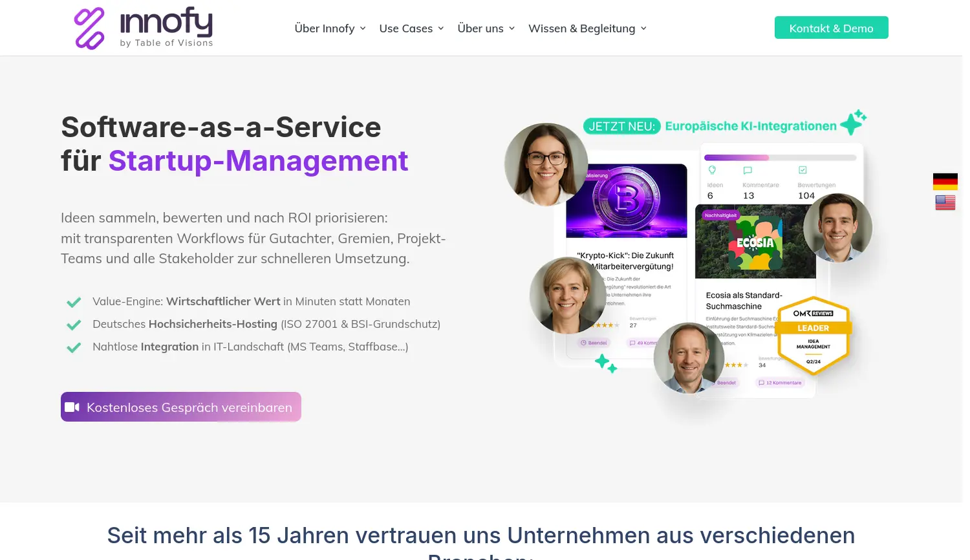
Task: Click the Kontakt & Demo button
Action: [831, 28]
